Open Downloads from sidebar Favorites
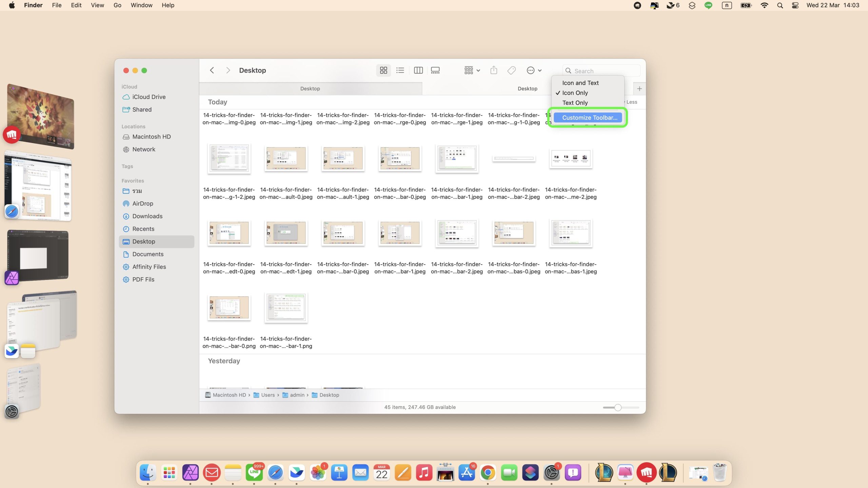The width and height of the screenshot is (868, 488). point(147,216)
